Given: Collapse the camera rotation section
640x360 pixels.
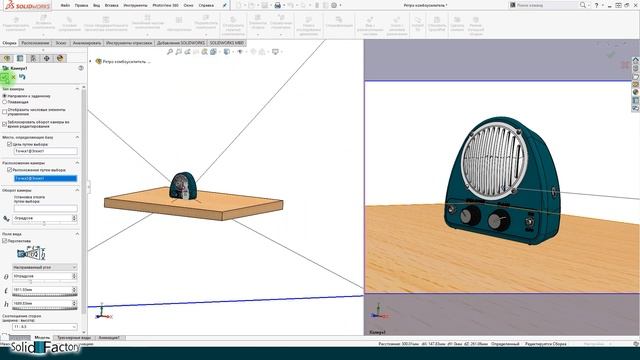Looking at the screenshot, I should 77,190.
